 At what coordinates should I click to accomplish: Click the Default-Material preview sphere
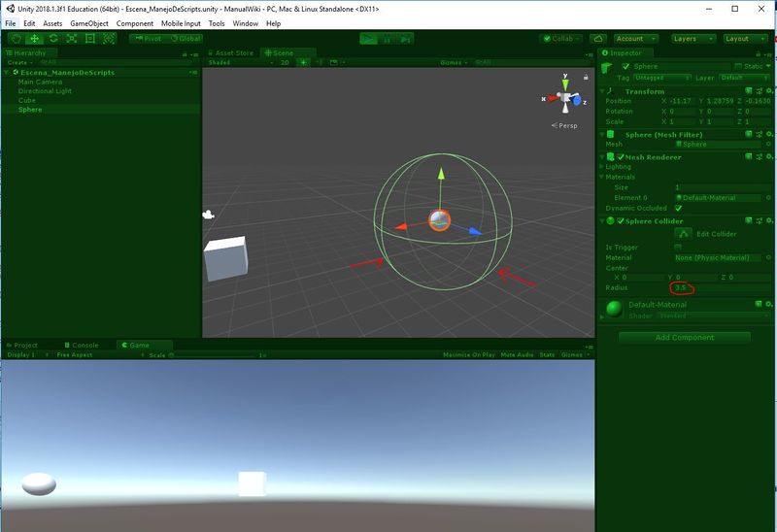coord(614,309)
